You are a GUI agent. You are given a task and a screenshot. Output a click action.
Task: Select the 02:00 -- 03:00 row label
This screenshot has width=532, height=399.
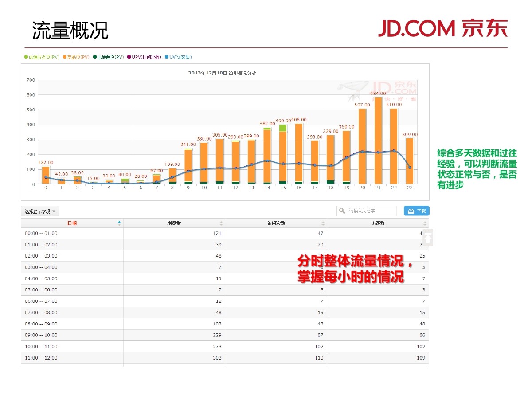click(41, 256)
